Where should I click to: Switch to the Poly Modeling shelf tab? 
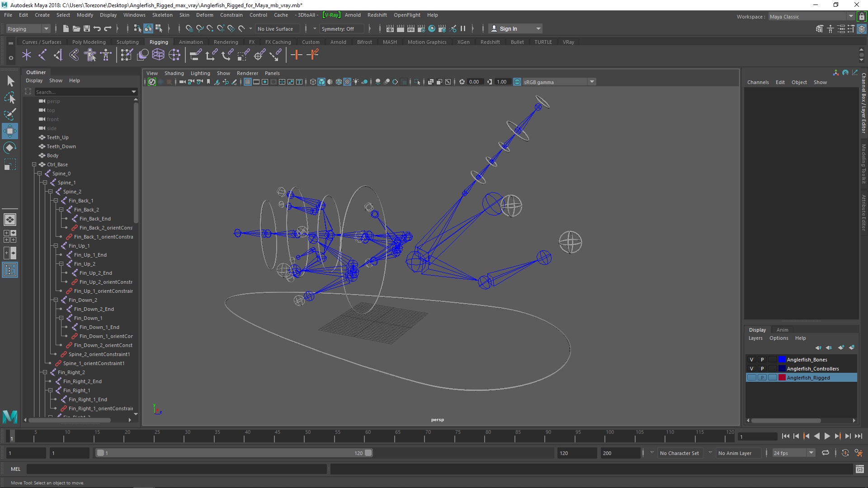coord(89,42)
